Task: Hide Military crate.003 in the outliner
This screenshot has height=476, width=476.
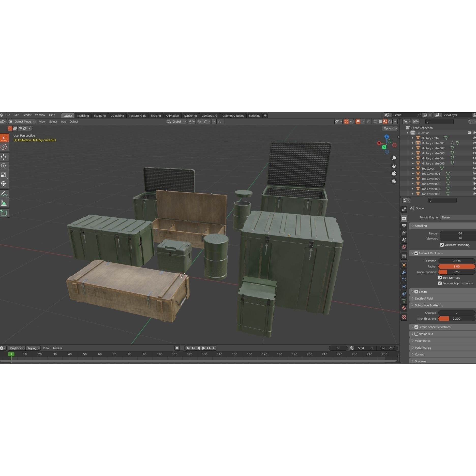Action: tap(474, 153)
